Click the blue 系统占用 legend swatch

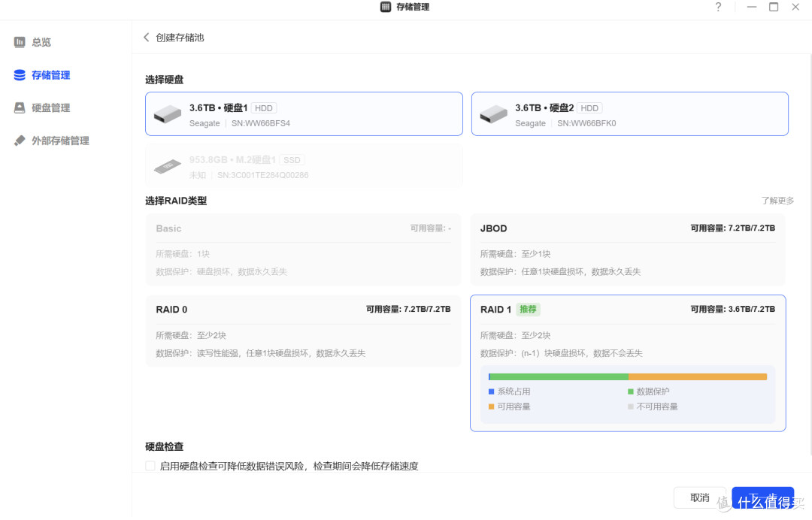click(x=492, y=392)
